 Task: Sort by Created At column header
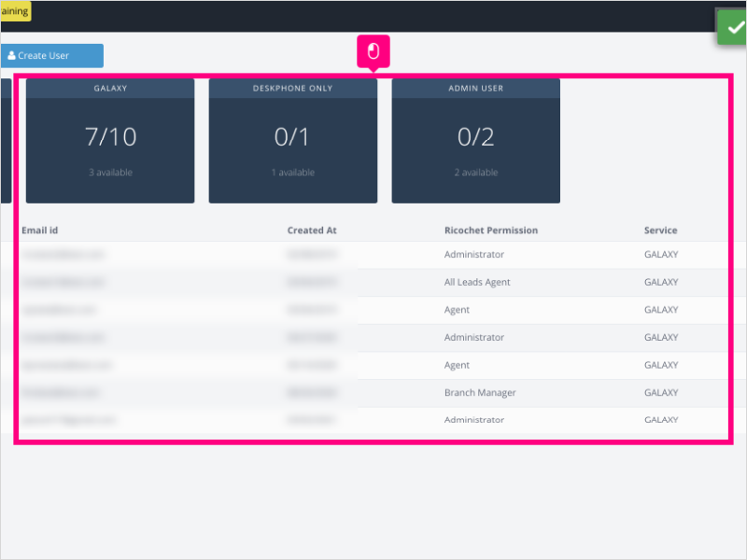312,231
